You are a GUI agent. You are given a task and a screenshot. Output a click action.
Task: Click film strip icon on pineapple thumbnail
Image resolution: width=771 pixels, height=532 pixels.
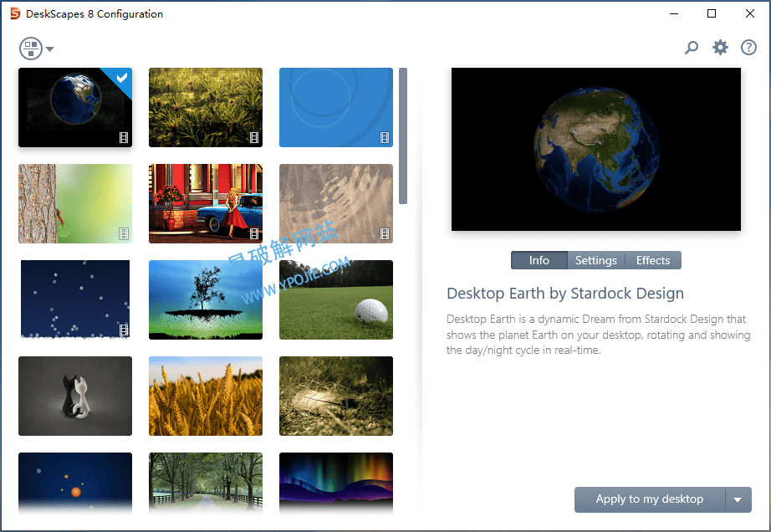tap(254, 138)
